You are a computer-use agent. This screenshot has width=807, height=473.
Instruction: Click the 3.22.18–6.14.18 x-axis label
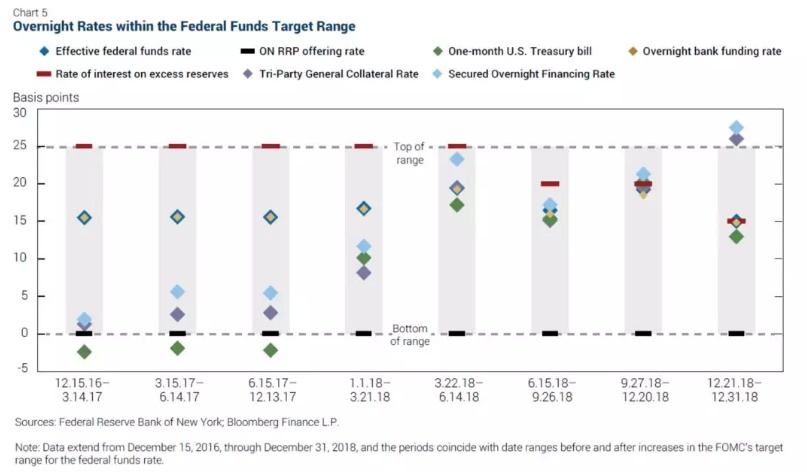pyautogui.click(x=456, y=388)
